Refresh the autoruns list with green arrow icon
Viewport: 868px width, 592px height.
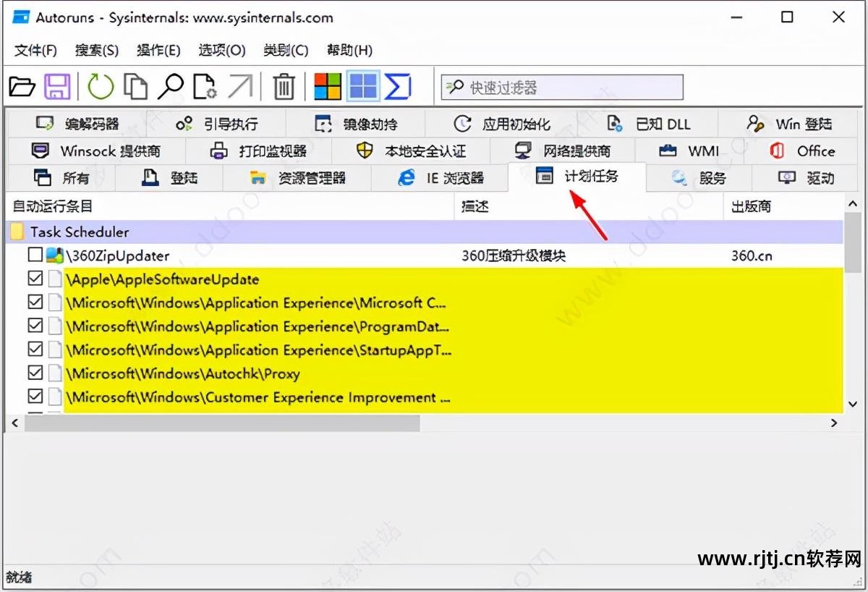click(101, 88)
